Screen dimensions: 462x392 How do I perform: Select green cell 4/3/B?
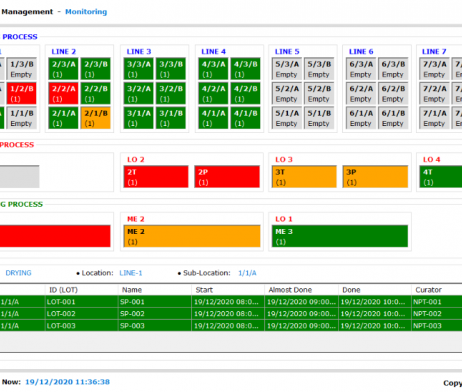(x=245, y=69)
